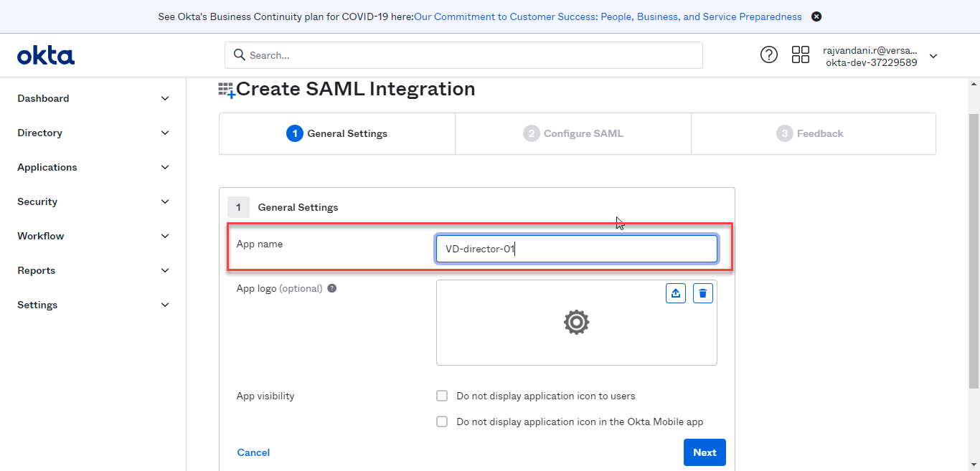Select the Configure SAML step tab
980x471 pixels.
573,133
